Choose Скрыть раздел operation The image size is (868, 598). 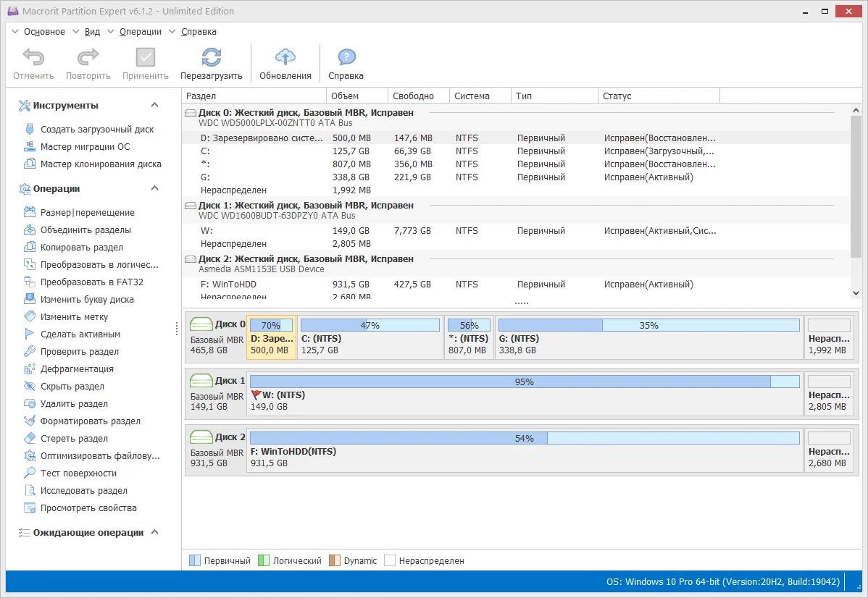[72, 386]
